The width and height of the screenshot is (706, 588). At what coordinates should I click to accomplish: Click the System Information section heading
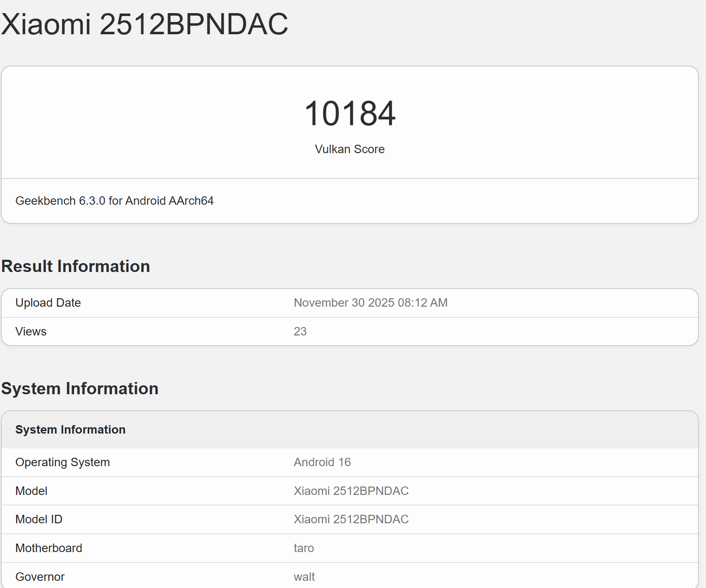(x=80, y=388)
